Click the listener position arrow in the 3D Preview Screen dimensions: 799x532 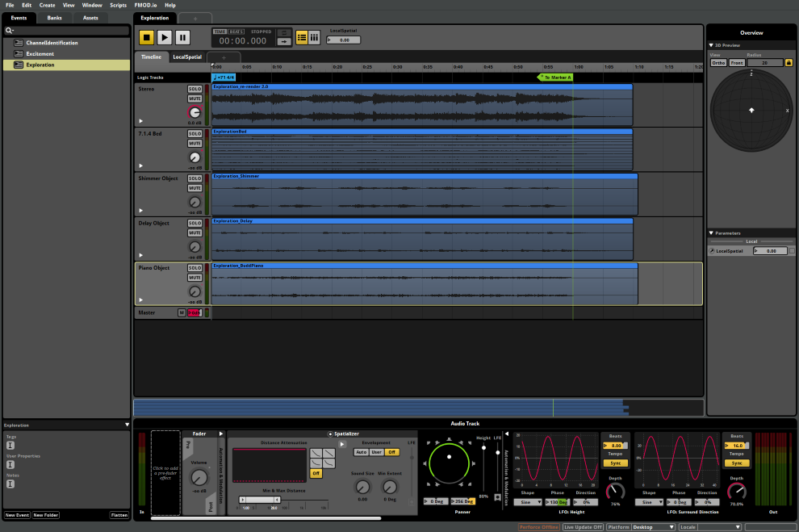point(751,110)
